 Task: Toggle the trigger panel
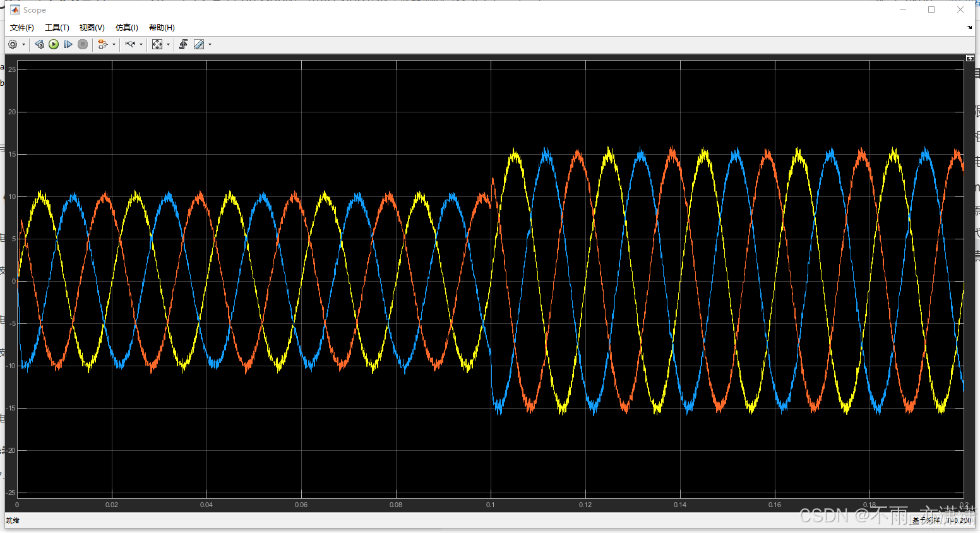(x=182, y=44)
